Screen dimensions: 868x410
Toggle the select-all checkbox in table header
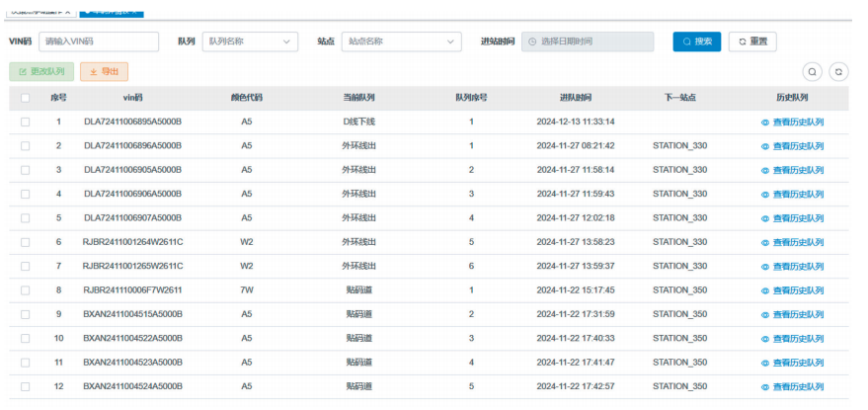click(x=26, y=98)
